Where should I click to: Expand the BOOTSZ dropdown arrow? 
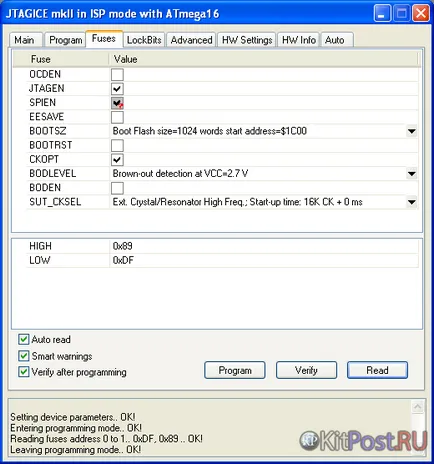pyautogui.click(x=412, y=131)
